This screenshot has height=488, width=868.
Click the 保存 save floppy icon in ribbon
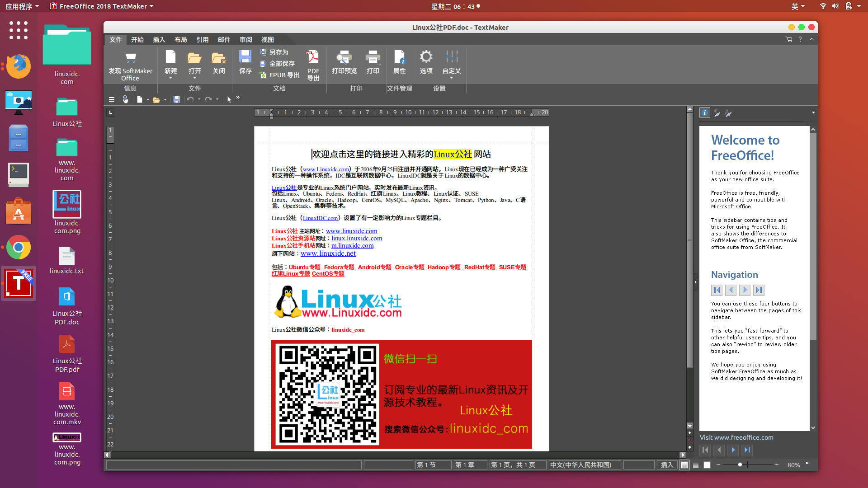[245, 56]
